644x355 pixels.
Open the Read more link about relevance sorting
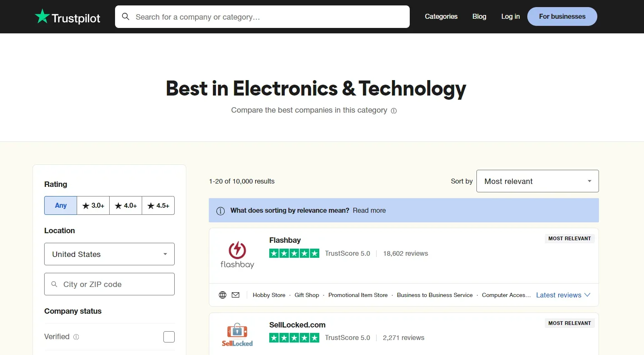[369, 210]
